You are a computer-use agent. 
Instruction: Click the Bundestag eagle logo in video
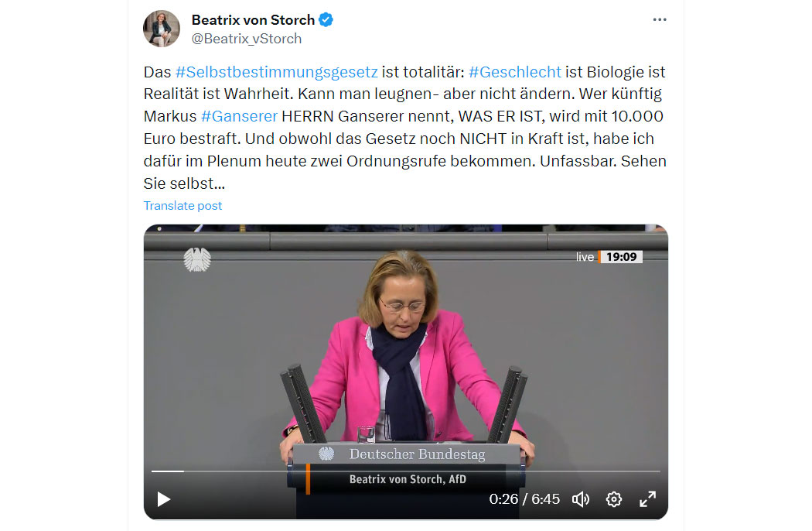tap(197, 259)
